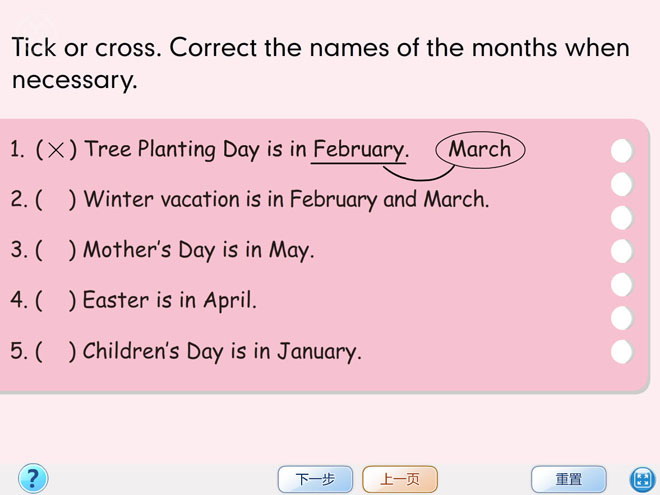660x495 pixels.
Task: Toggle the cross mark for sentence 1
Action: [x=57, y=150]
